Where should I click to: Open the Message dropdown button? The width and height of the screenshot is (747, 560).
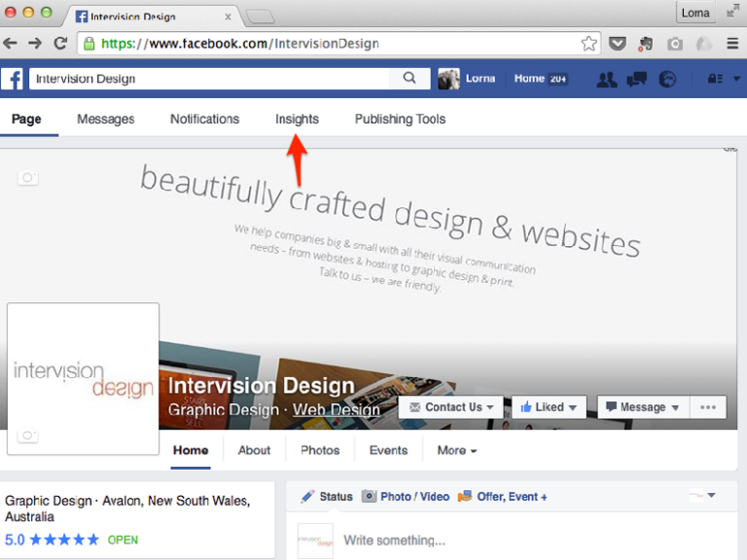point(643,407)
